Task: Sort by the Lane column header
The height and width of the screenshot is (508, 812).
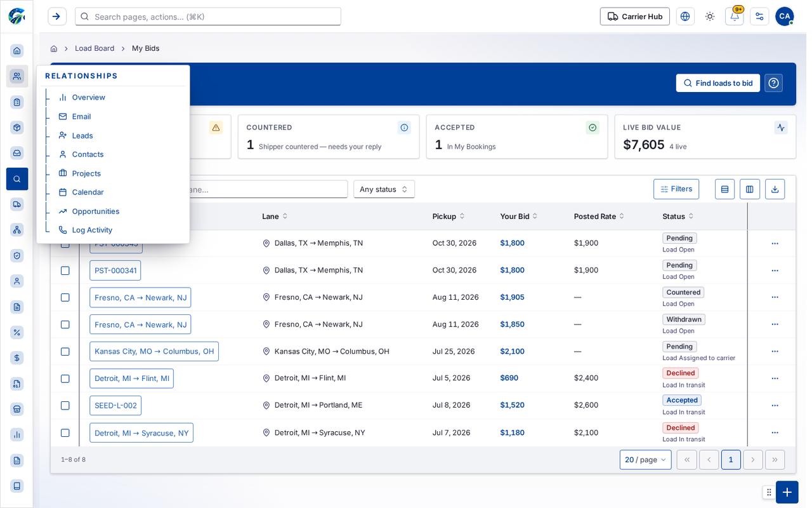Action: 275,217
